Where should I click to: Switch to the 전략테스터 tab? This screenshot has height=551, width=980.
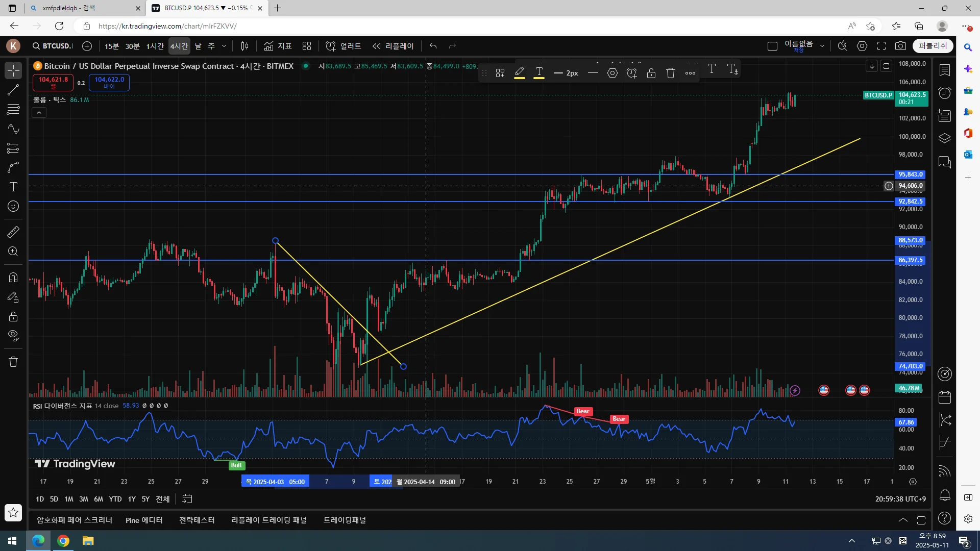197,520
